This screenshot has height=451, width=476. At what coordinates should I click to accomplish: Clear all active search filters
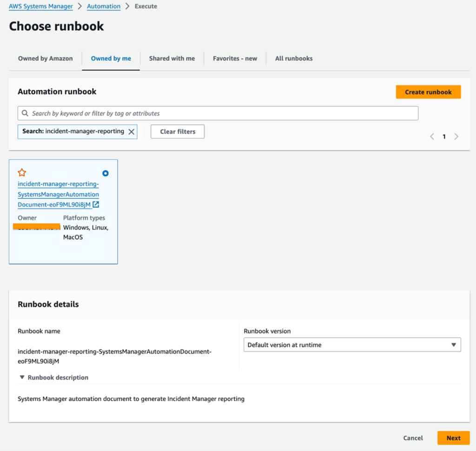tap(177, 131)
